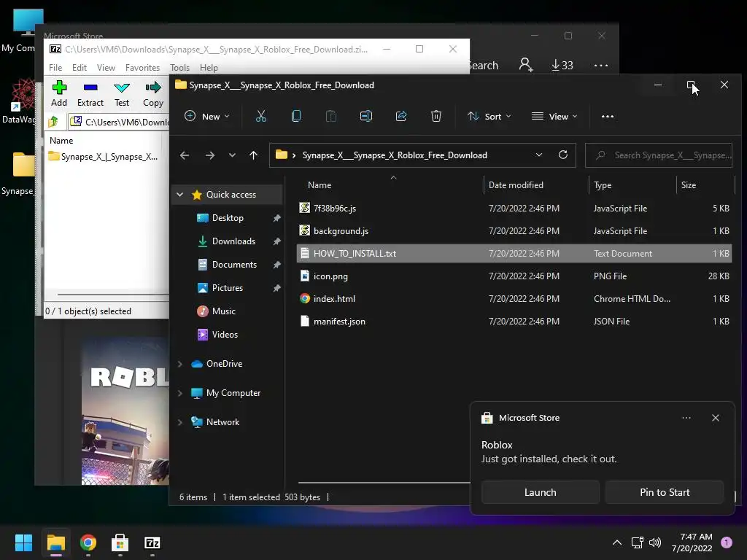This screenshot has width=747, height=560.
Task: Click the Microsoft Store account sign-in icon
Action: (x=526, y=65)
